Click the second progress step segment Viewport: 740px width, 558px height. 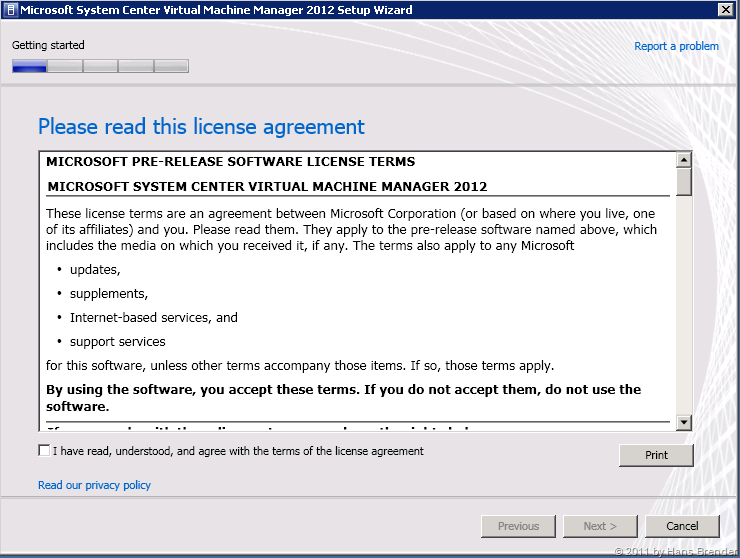coord(65,67)
